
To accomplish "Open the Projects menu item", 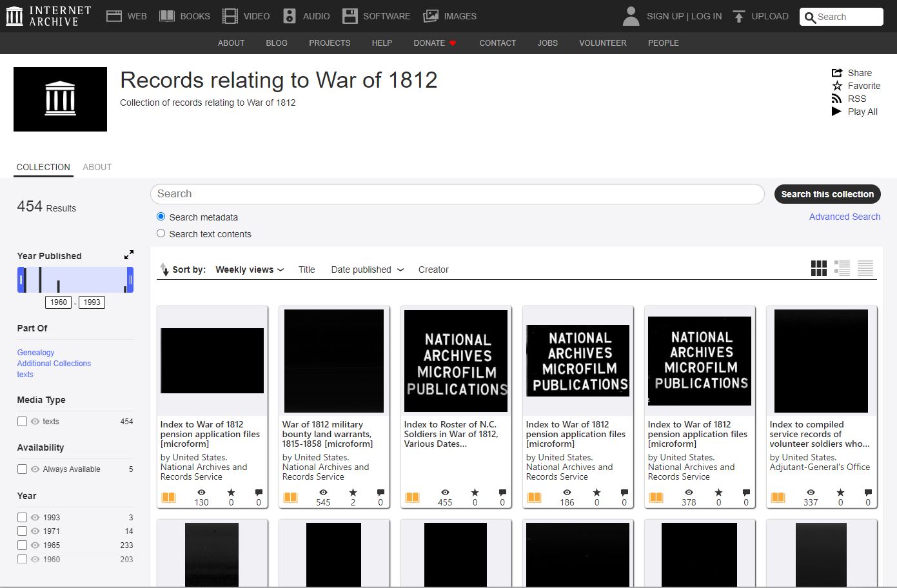I will tap(330, 43).
